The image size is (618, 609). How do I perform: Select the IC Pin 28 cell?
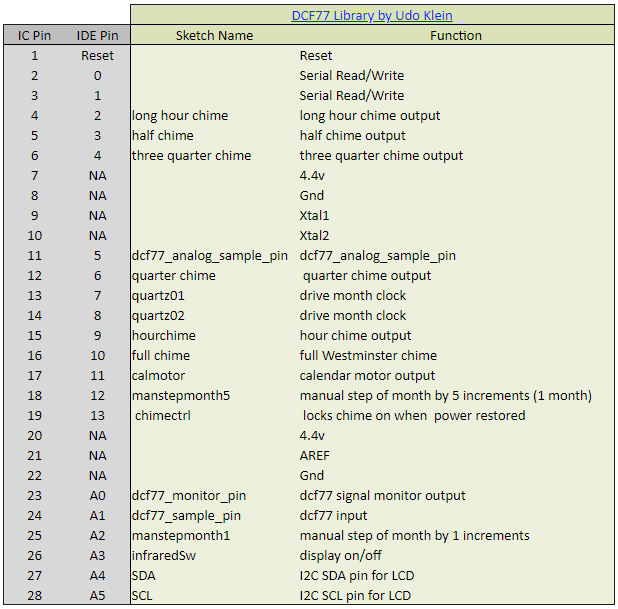[34, 595]
